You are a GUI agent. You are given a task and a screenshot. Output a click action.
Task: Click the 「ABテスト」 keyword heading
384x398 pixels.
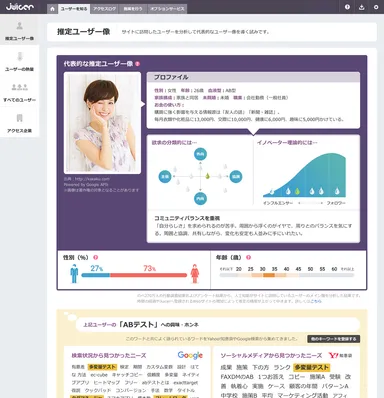pos(138,324)
